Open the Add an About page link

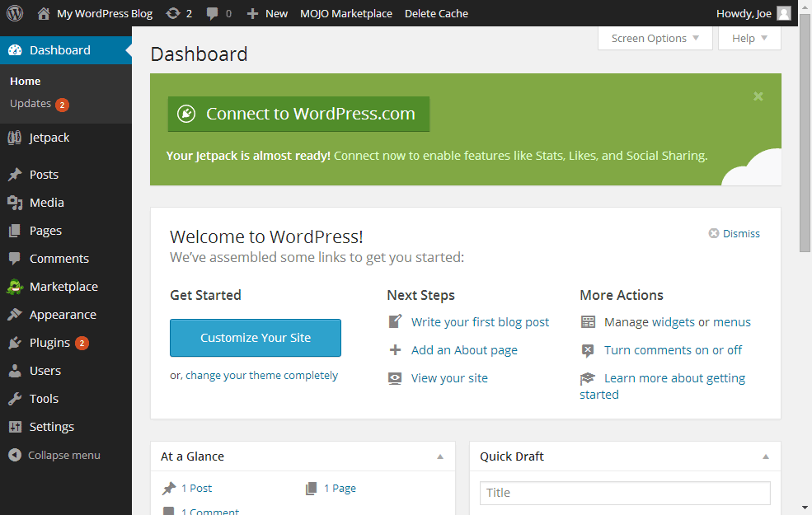coord(464,350)
